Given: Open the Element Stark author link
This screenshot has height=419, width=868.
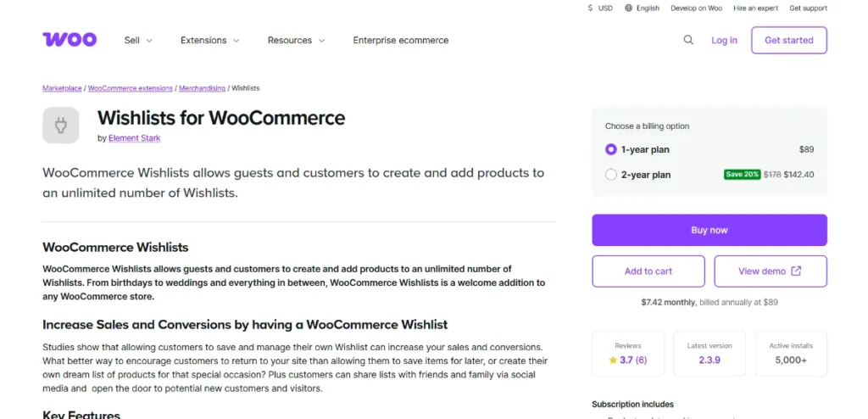Looking at the screenshot, I should (134, 138).
